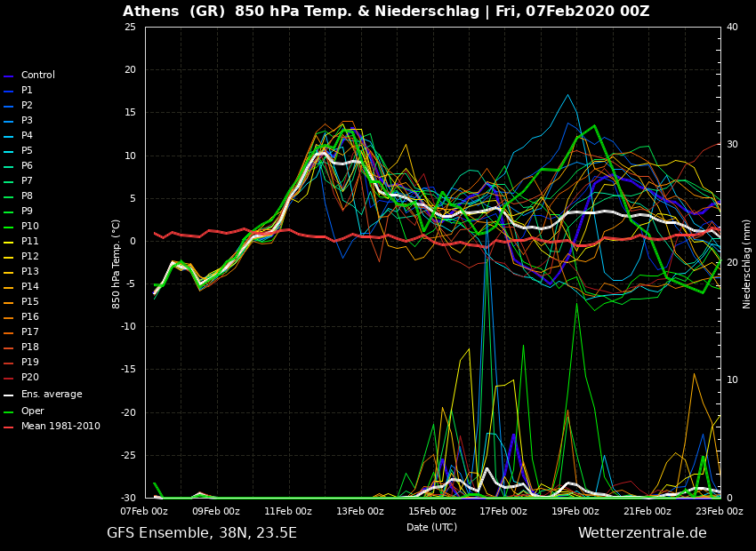The width and height of the screenshot is (756, 551).
Task: Click the -25 tick on the temperature axis
Action: (x=128, y=455)
